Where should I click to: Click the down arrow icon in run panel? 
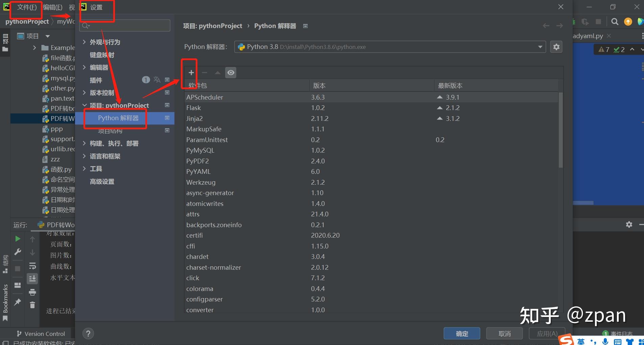coord(32,253)
